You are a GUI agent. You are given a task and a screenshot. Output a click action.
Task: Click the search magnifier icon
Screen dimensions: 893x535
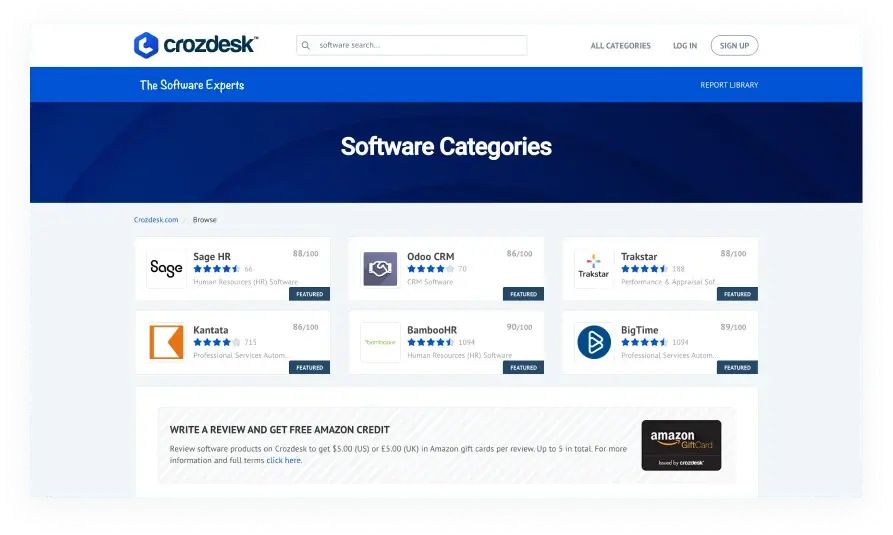pos(306,46)
